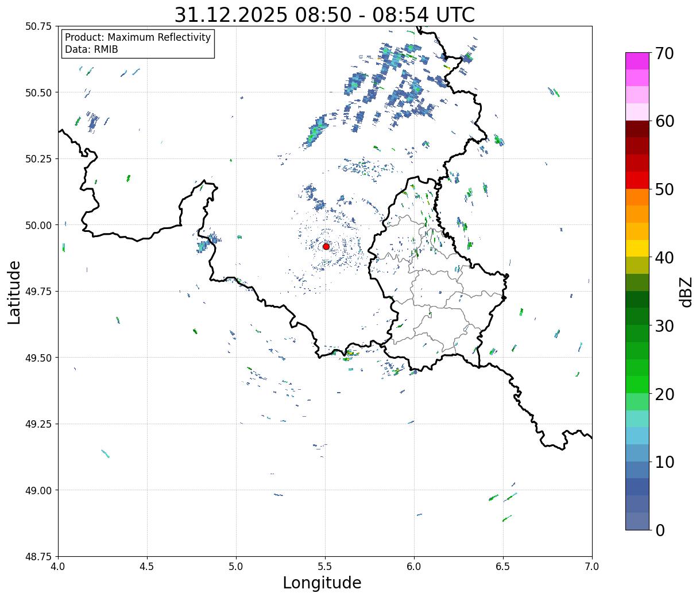700x597 pixels.
Task: Click the bottom 0 dBZ colorbar segment
Action: click(x=637, y=521)
